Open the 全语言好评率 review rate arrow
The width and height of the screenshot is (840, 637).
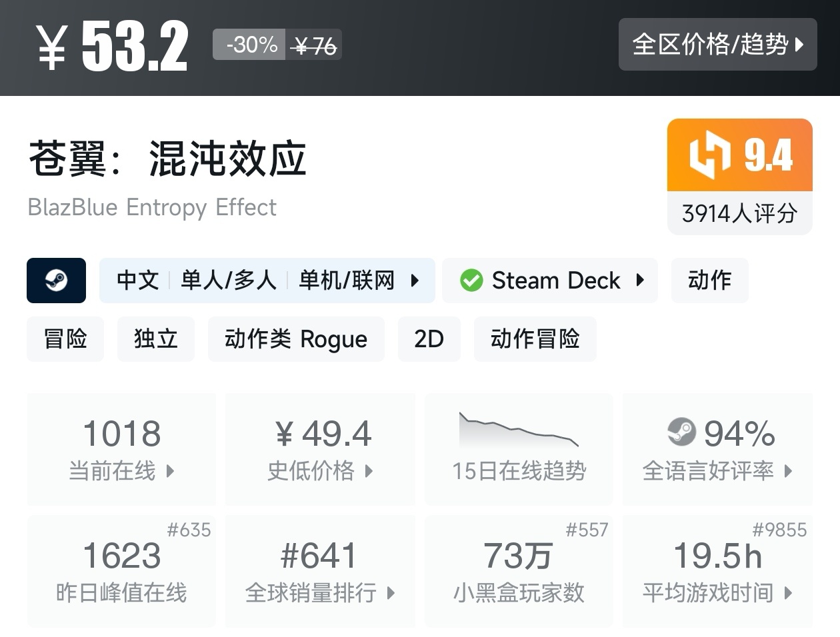789,471
